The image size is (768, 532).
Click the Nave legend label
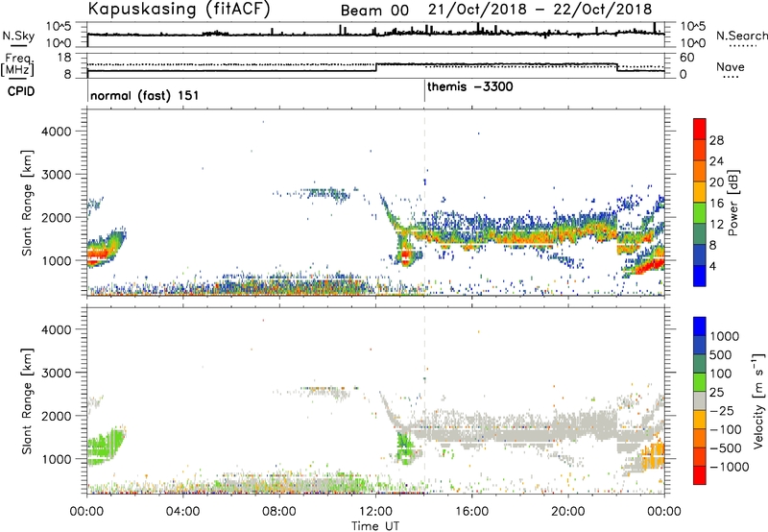tap(731, 66)
